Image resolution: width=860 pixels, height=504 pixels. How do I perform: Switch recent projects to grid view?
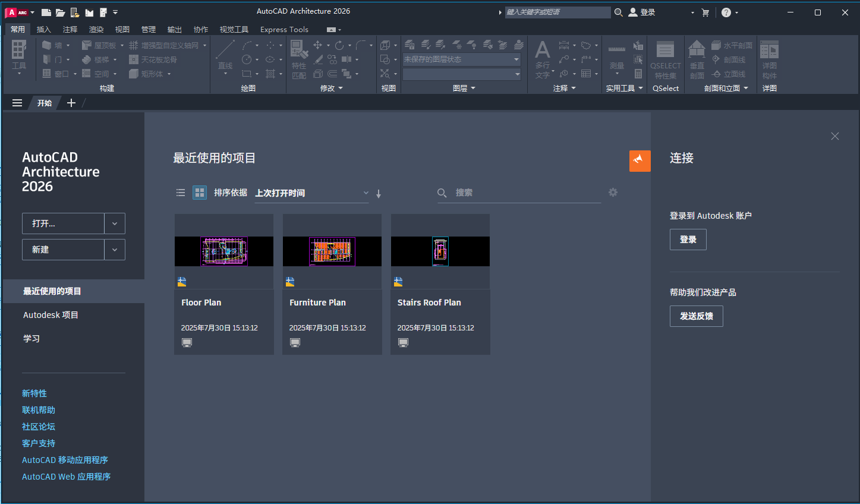[199, 193]
